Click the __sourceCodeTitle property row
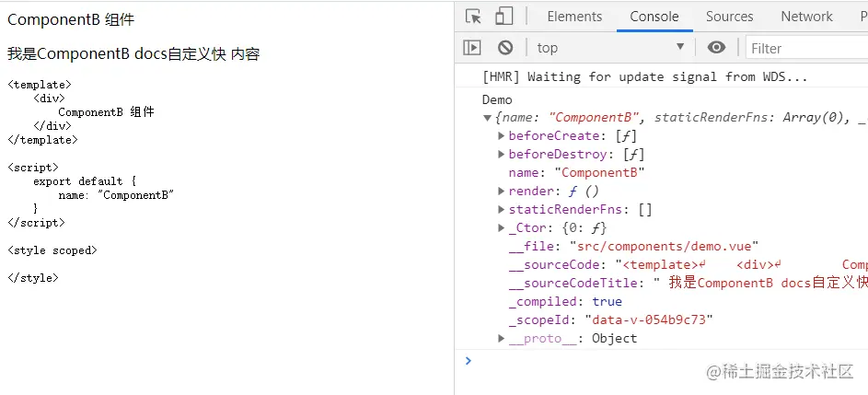The image size is (868, 395). pyautogui.click(x=689, y=283)
